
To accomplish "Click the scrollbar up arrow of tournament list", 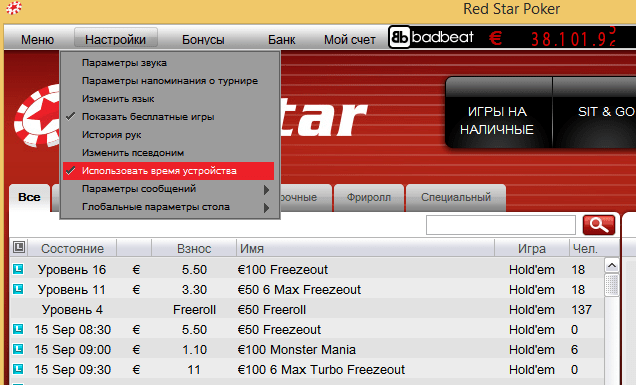I will 612,265.
